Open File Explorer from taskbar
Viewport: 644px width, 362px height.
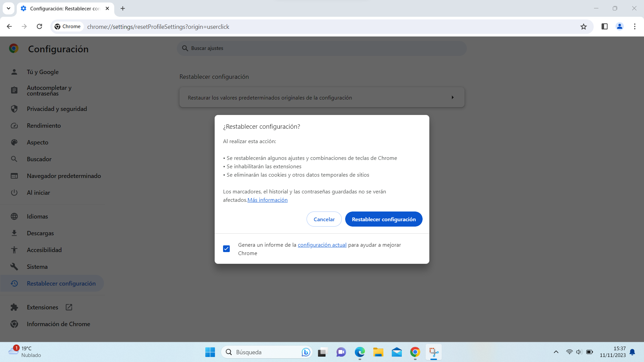coord(378,352)
